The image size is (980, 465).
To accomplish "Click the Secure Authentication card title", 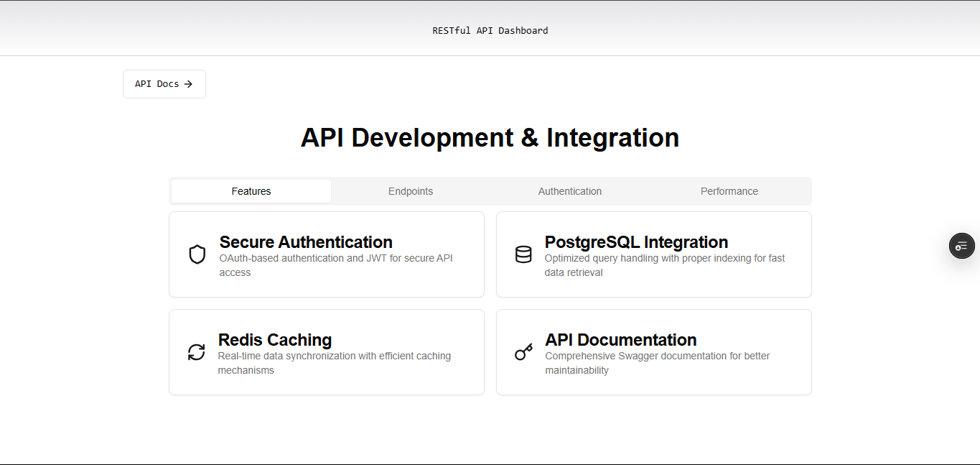I will [x=306, y=242].
